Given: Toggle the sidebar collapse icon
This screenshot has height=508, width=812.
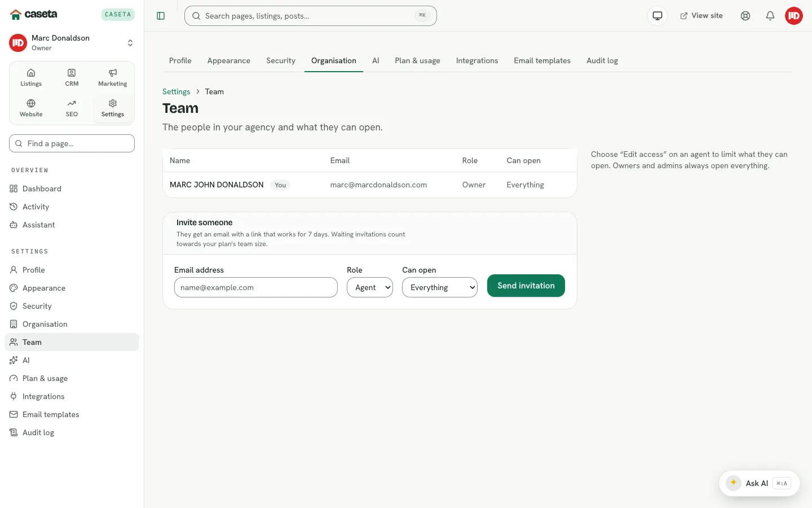Looking at the screenshot, I should click(x=161, y=16).
